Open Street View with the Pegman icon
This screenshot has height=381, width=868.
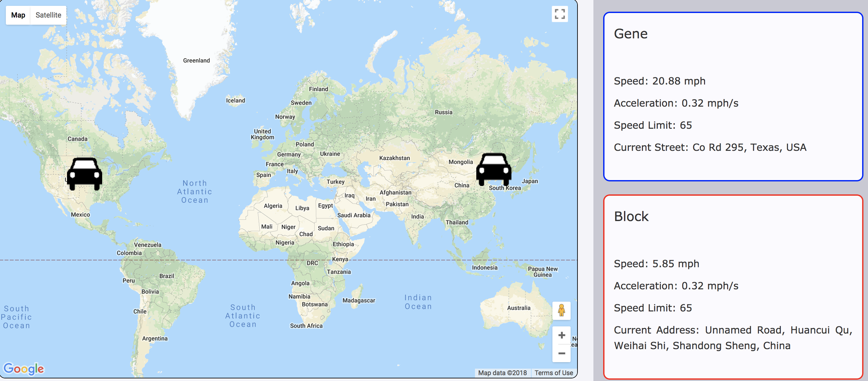(x=561, y=310)
